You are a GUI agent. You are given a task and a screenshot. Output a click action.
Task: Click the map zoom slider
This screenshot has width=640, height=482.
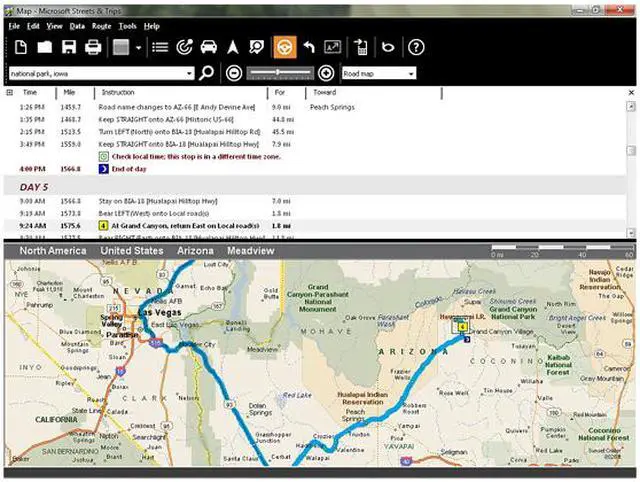click(279, 73)
